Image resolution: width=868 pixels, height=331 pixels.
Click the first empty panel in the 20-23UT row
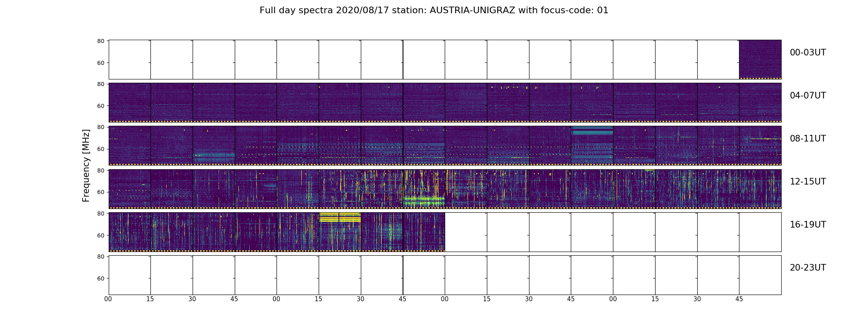pos(130,275)
